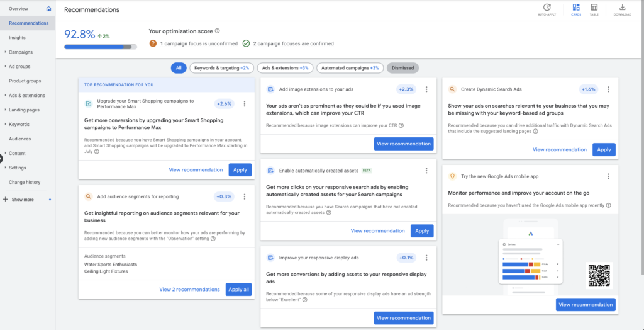644x330 pixels.
Task: View recommendation for Google Ads mobile app
Action: click(586, 304)
